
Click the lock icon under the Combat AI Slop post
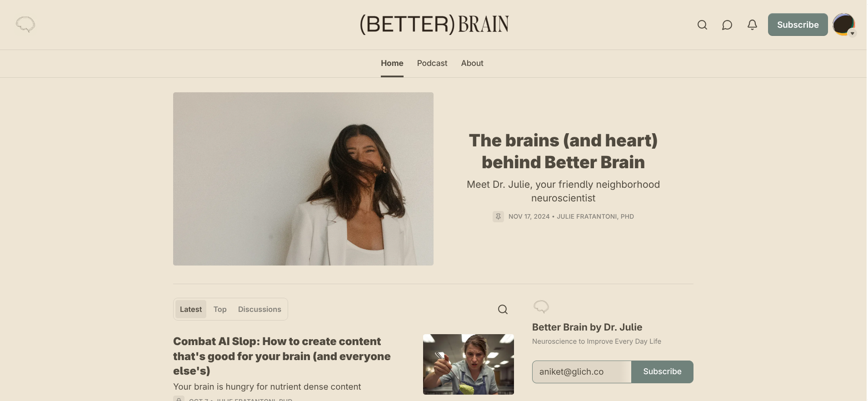pyautogui.click(x=179, y=399)
